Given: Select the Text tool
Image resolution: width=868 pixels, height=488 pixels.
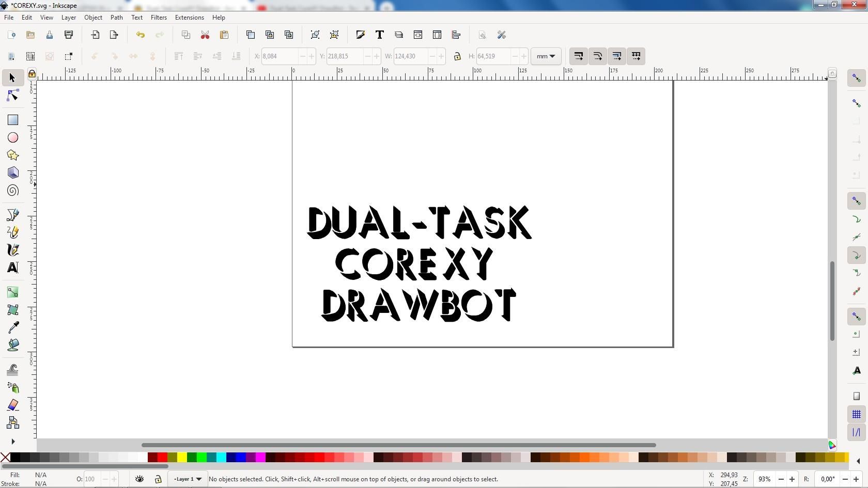Looking at the screenshot, I should [x=12, y=267].
